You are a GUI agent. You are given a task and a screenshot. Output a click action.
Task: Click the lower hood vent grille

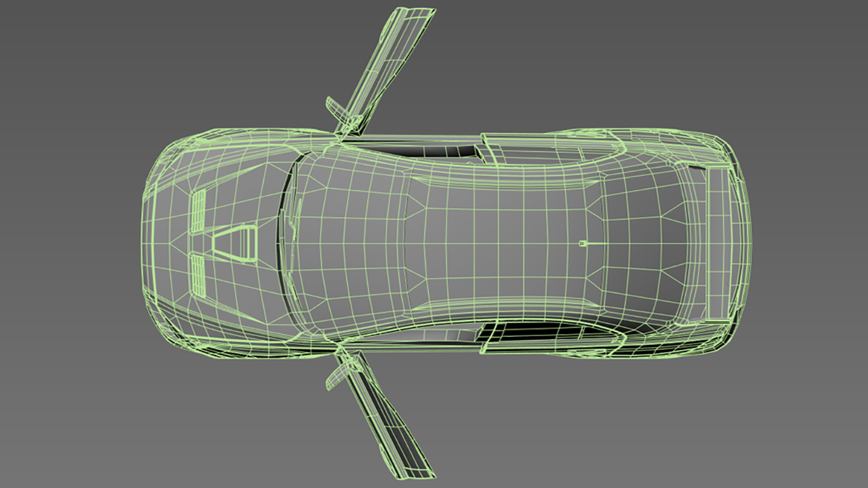pos(197,272)
